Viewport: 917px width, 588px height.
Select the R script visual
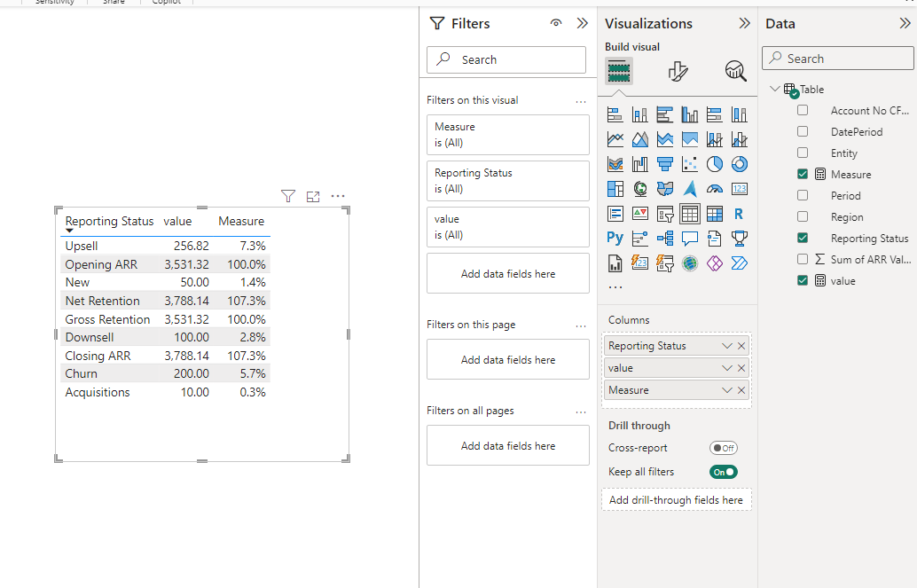click(x=740, y=214)
